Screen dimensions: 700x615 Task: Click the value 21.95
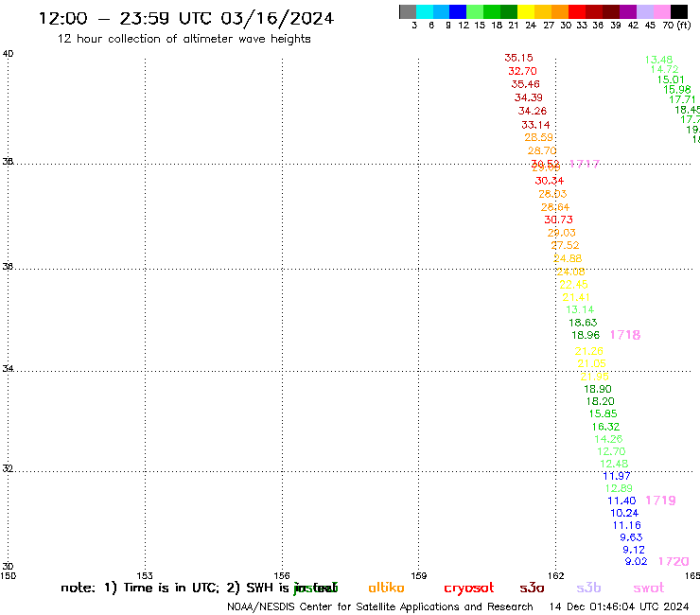(595, 377)
